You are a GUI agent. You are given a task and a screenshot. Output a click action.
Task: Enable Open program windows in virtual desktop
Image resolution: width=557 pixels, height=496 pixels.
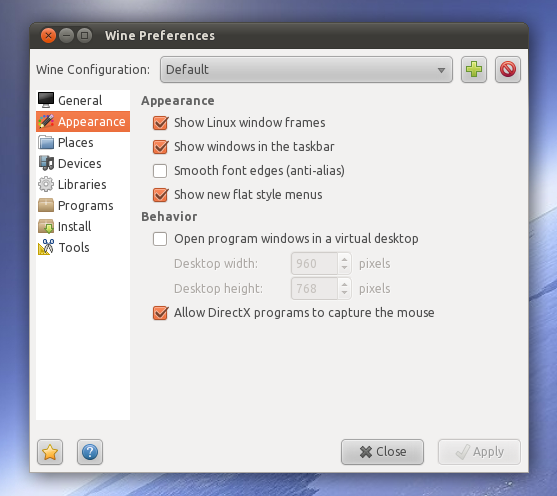coord(160,239)
